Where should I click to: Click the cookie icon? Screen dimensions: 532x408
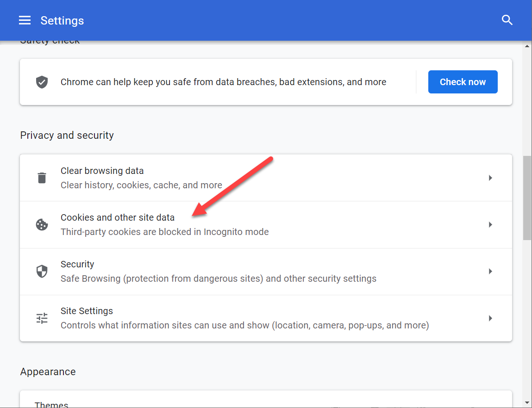click(x=42, y=225)
